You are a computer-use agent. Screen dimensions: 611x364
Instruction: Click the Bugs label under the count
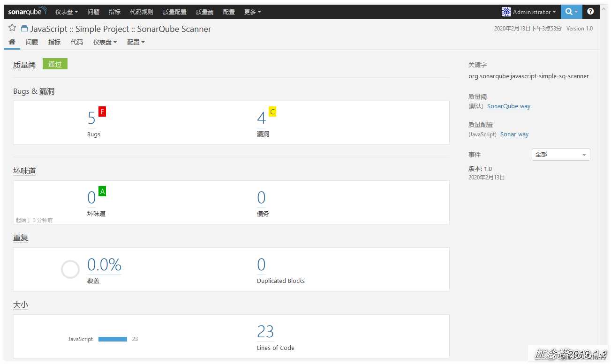[94, 134]
